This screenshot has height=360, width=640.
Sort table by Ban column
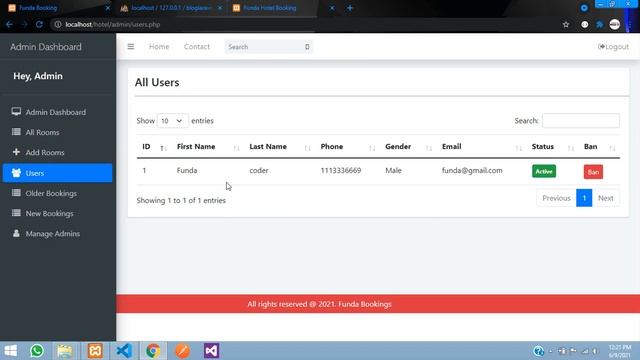(599, 147)
